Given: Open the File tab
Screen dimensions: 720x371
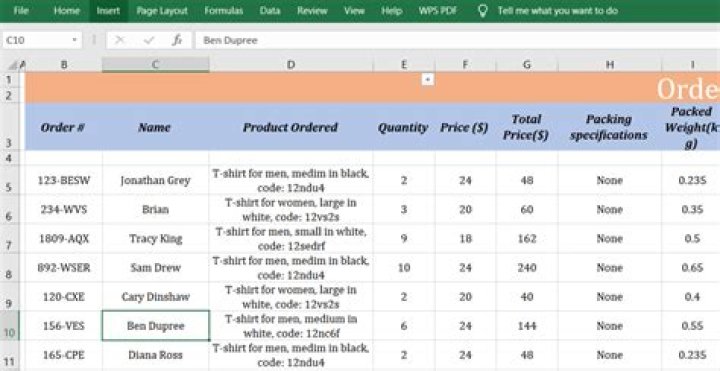Looking at the screenshot, I should [21, 11].
